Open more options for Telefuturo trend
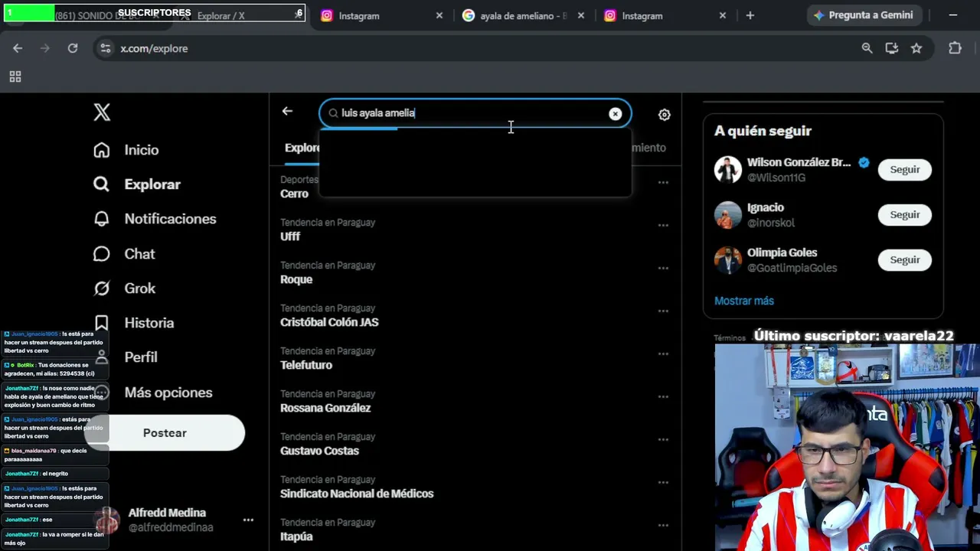This screenshot has width=980, height=551. click(663, 354)
